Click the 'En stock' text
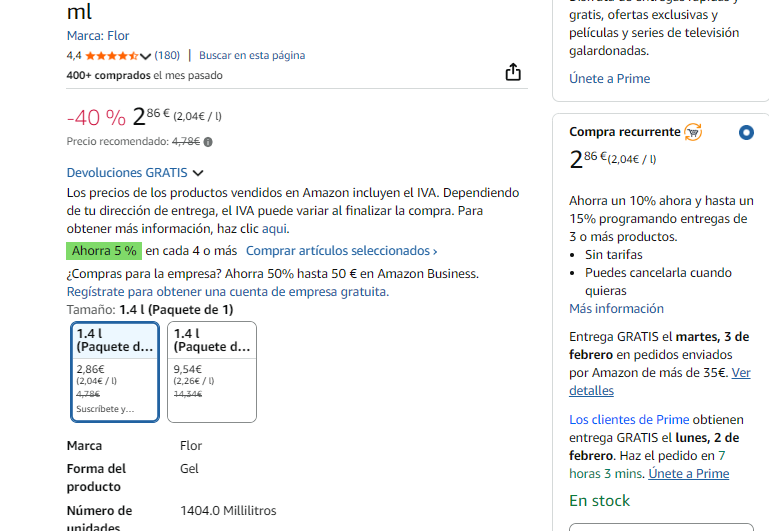769x531 pixels. [599, 501]
